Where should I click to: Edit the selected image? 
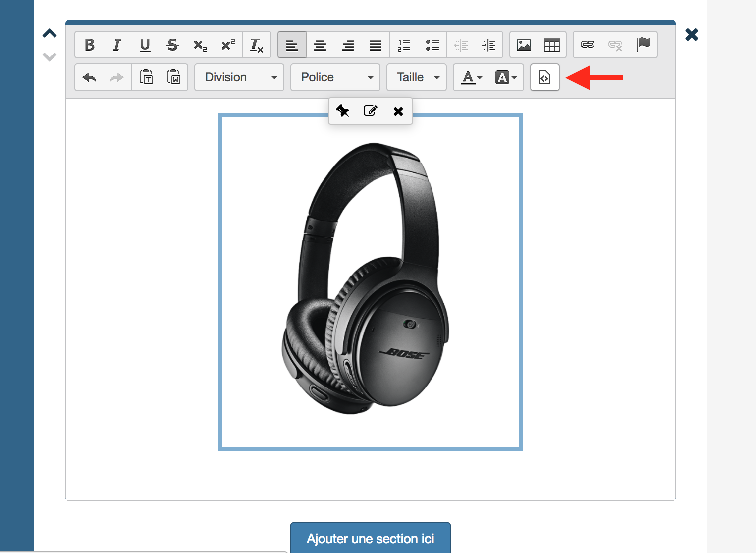[x=371, y=111]
